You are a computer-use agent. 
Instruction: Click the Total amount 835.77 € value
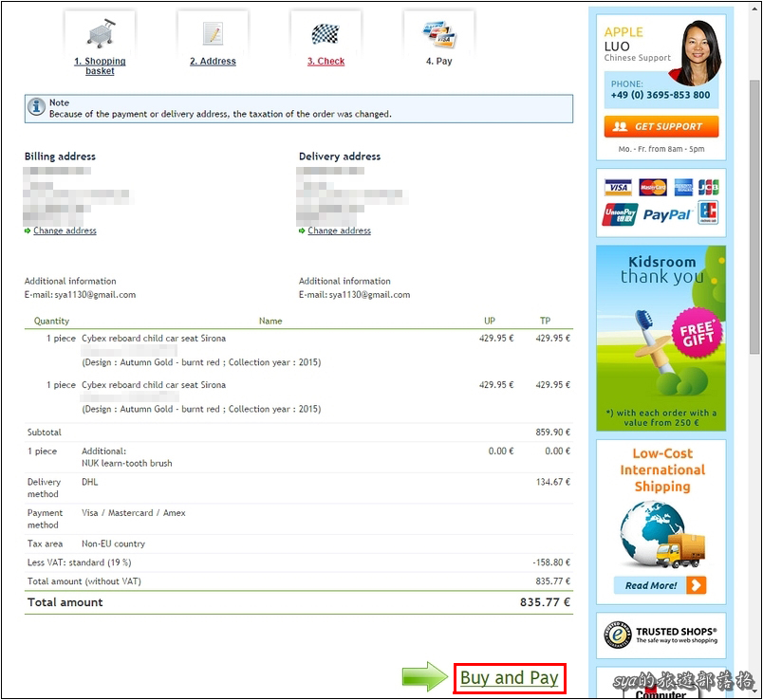(545, 602)
